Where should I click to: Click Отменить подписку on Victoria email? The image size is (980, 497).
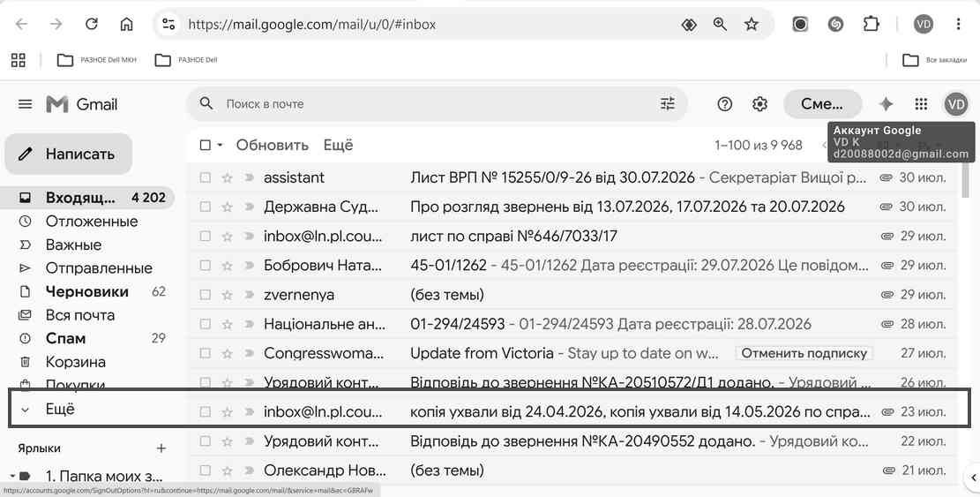tap(804, 353)
